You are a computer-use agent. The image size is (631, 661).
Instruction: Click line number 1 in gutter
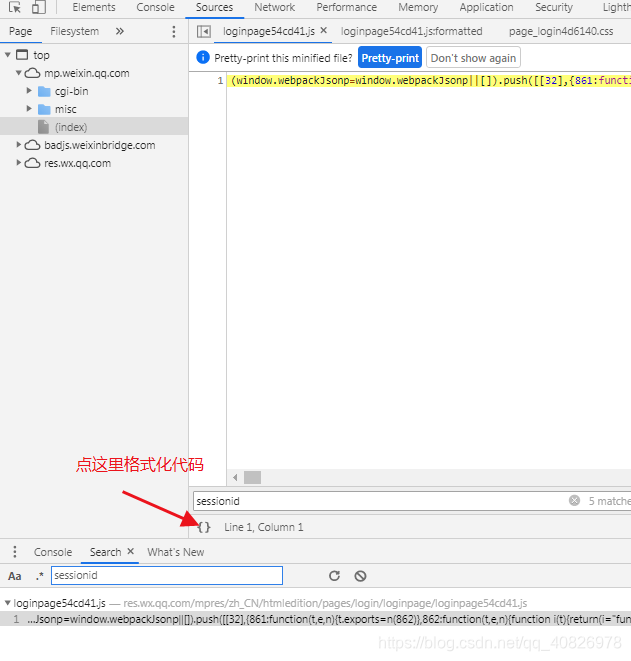point(220,81)
